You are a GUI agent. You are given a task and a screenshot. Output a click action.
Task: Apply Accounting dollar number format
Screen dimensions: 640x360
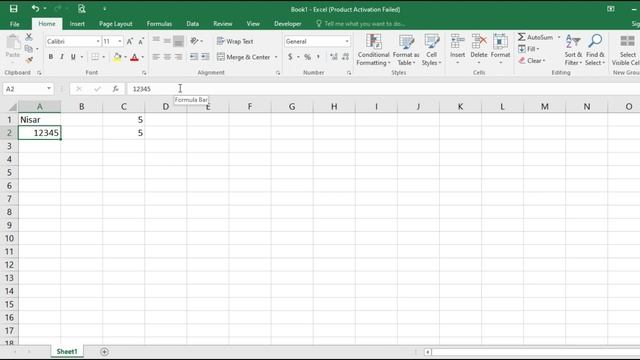(290, 57)
